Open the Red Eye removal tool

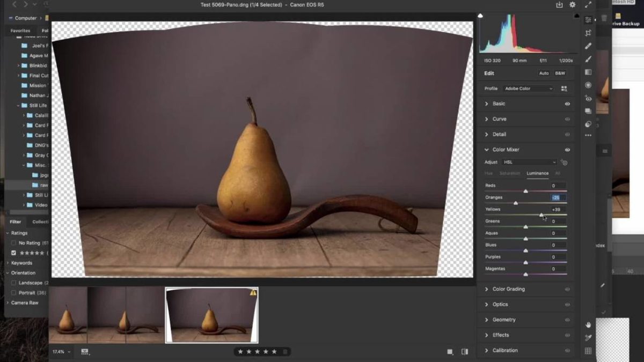tap(588, 98)
